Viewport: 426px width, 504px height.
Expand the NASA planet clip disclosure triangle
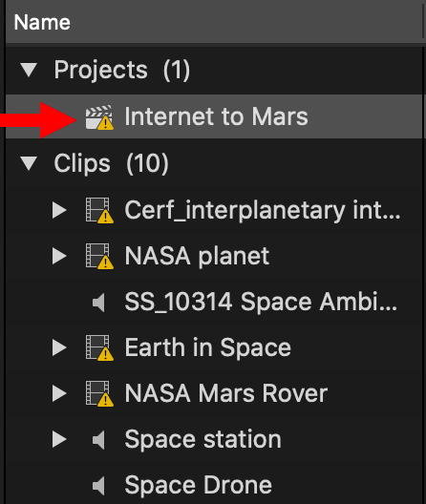pyautogui.click(x=59, y=256)
